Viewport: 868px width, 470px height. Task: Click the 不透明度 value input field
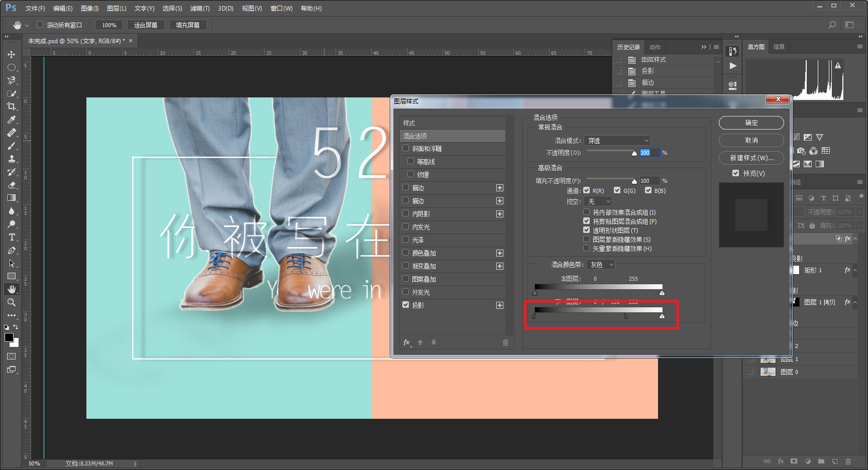point(649,153)
